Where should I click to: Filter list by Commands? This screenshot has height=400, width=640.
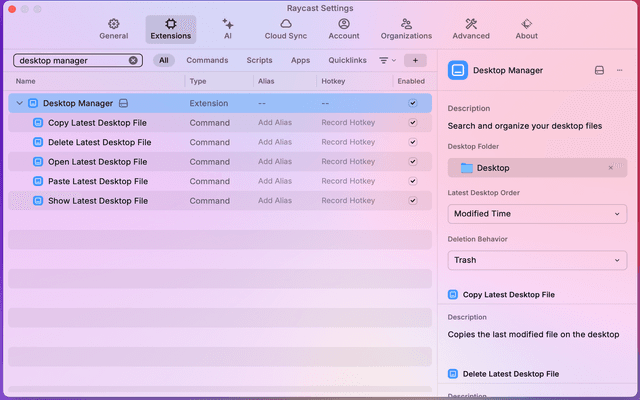click(207, 60)
